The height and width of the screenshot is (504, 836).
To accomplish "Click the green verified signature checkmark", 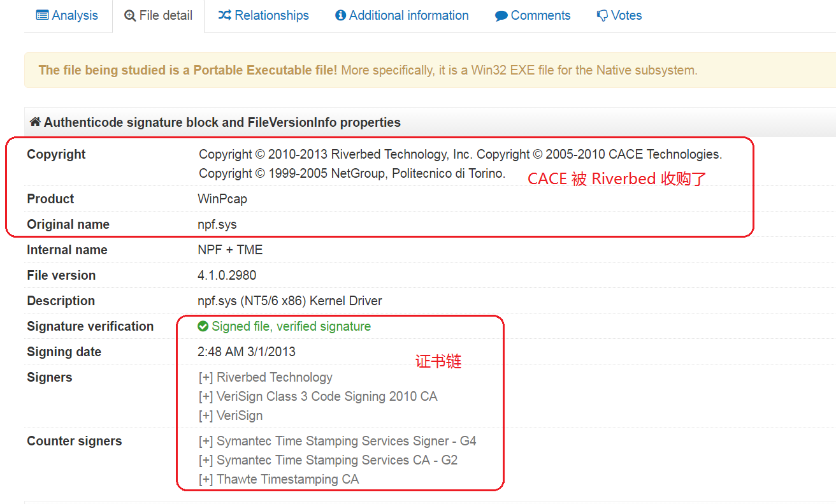I will (203, 326).
